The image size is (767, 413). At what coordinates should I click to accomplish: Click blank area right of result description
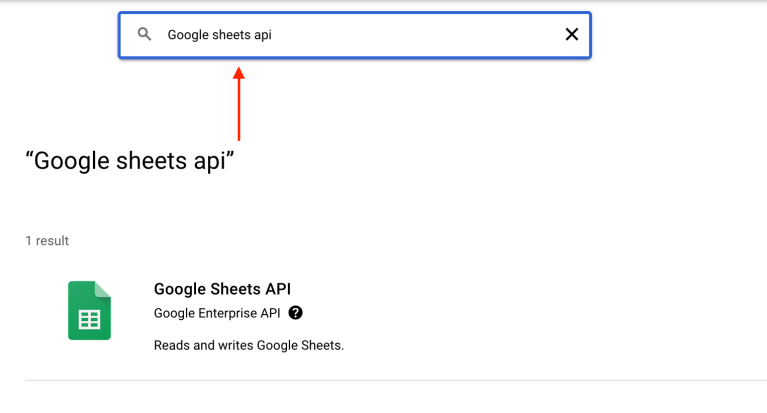(550, 345)
